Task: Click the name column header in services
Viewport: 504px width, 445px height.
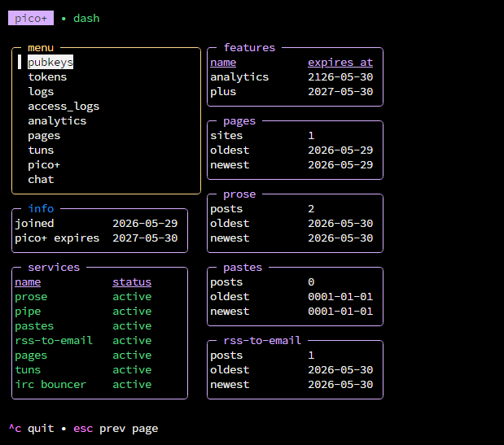Action: point(28,282)
